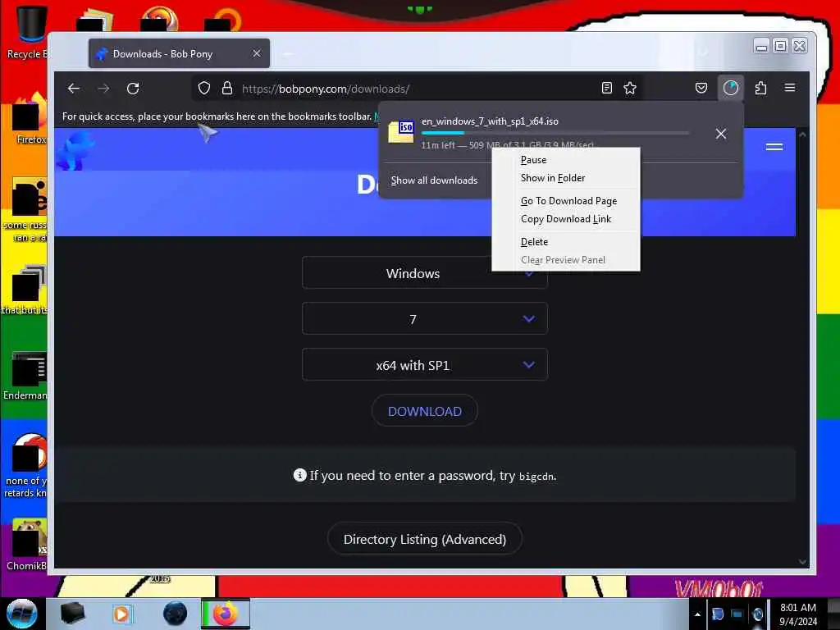Open the x64 with SP1 edition dropdown
The width and height of the screenshot is (840, 630).
point(425,365)
